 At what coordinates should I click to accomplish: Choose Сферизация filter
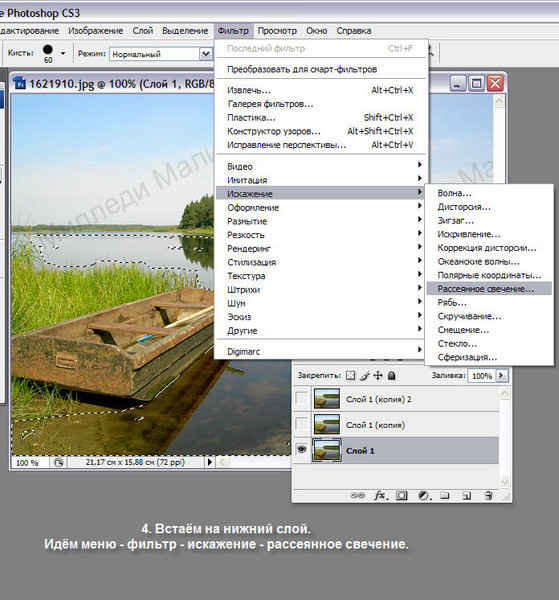point(489,357)
